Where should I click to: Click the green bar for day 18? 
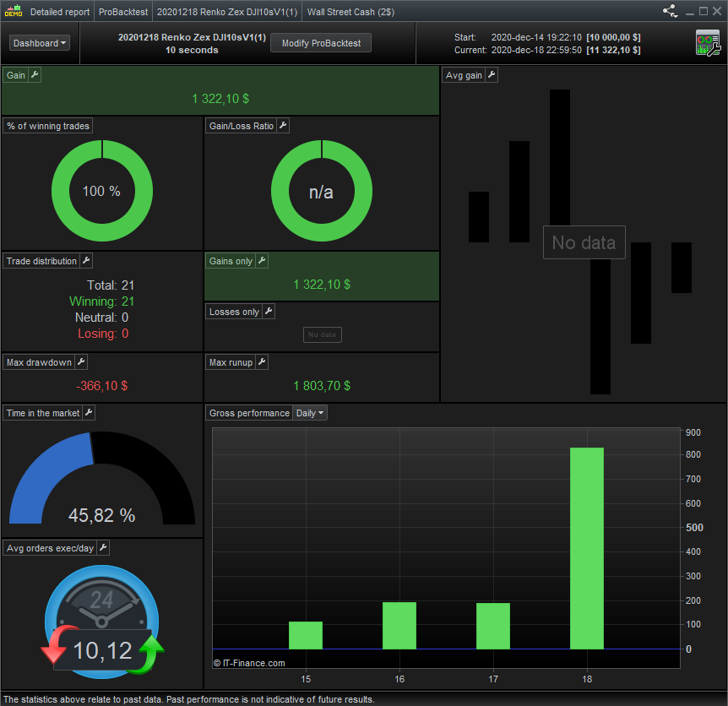click(587, 548)
